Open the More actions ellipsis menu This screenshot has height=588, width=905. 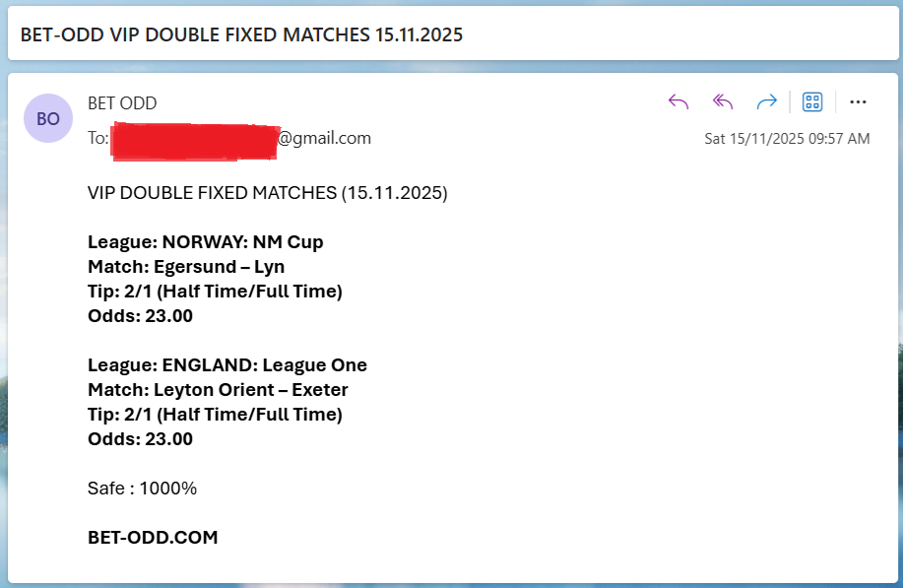pos(858,101)
